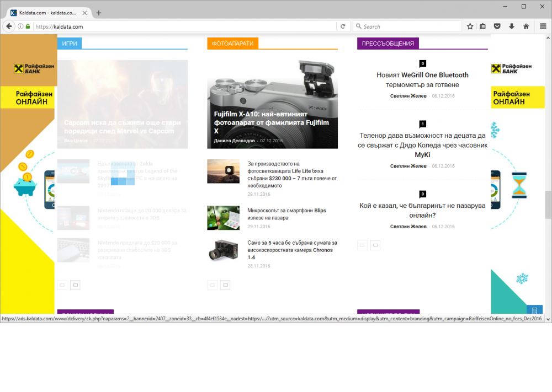Close the Kaldata.com tab
552x392 pixels.
[x=84, y=13]
